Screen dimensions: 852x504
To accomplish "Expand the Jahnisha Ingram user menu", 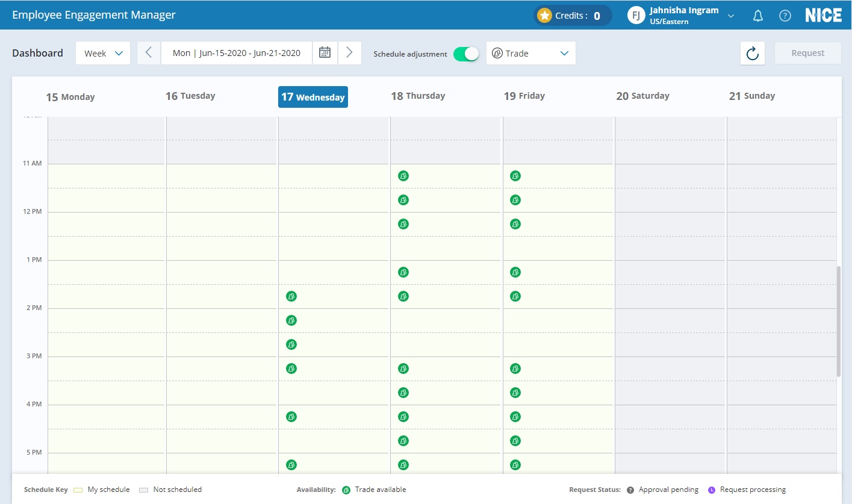I will coord(731,16).
